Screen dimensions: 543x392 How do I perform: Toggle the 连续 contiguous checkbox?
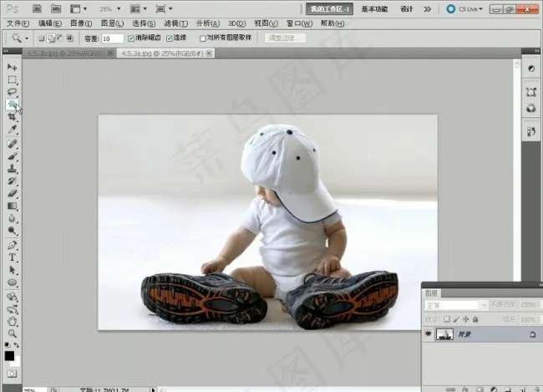click(x=170, y=38)
